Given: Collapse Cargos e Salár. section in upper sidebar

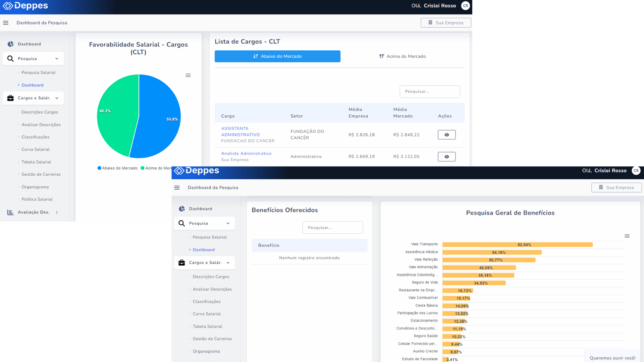Looking at the screenshot, I should coord(57,98).
